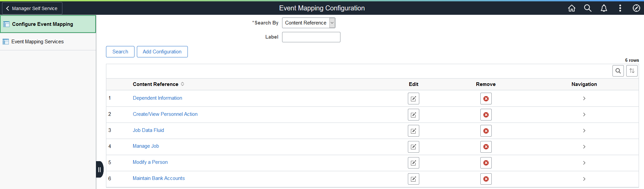Screen dimensions: 644x189
Task: Open the Modify a Person link
Action: (150, 162)
